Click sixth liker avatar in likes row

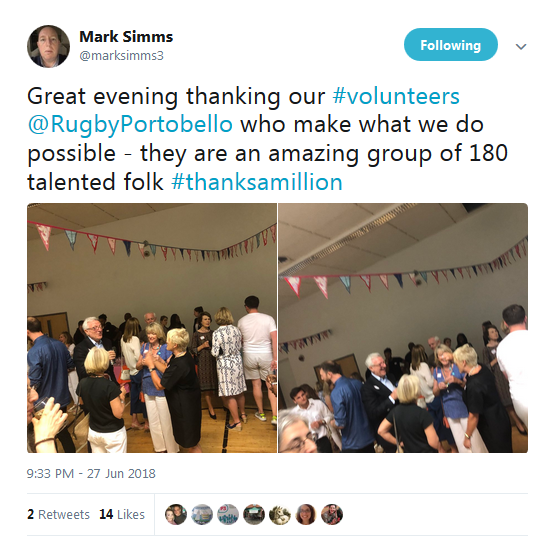coord(306,514)
